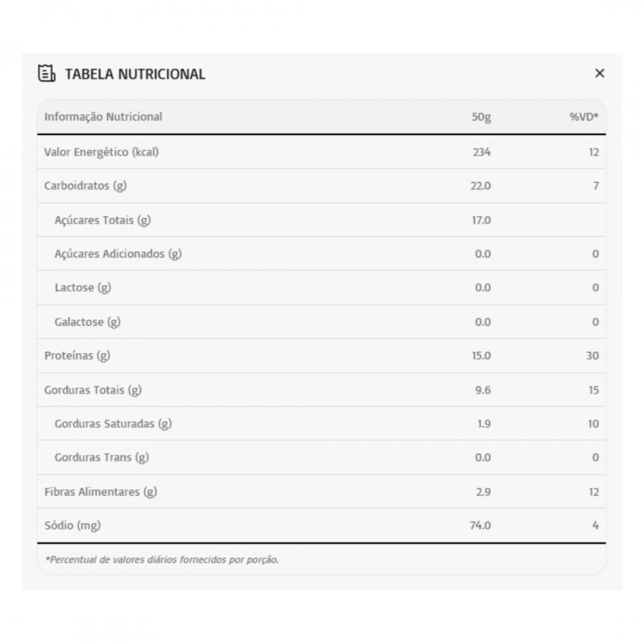Click the Sódio (mg) row label
The height and width of the screenshot is (644, 644).
pyautogui.click(x=72, y=526)
